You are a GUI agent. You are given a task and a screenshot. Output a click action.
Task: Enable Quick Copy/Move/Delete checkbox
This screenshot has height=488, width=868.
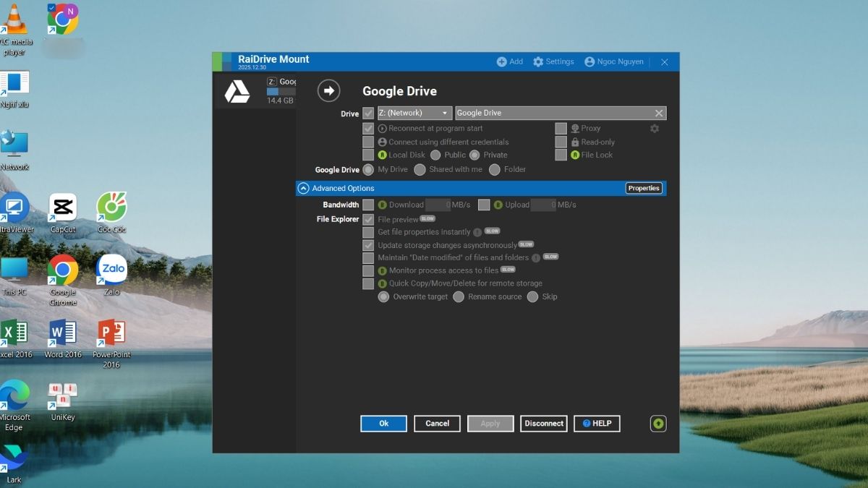tap(368, 283)
